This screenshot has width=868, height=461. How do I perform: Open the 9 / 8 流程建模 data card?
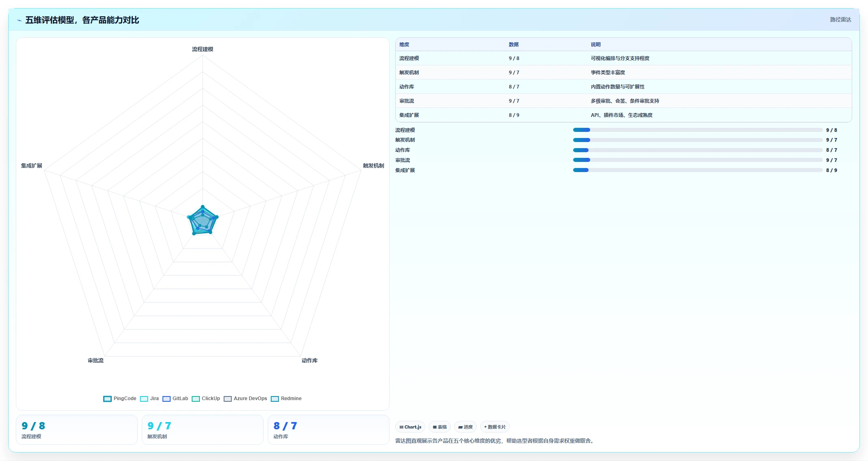77,430
